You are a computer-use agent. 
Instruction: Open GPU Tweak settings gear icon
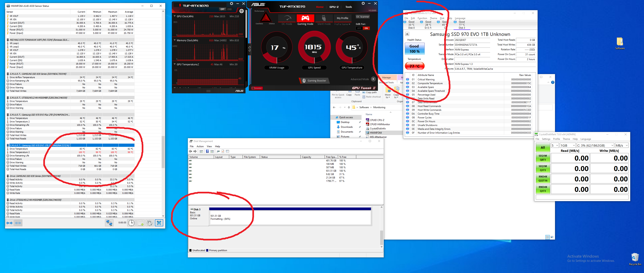(x=363, y=3)
